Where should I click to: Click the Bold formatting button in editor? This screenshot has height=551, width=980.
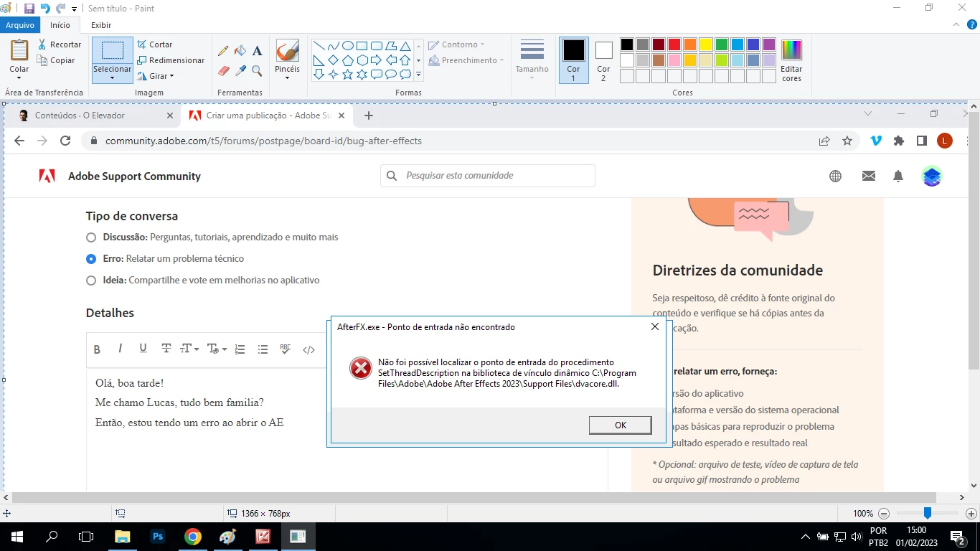[x=97, y=349]
